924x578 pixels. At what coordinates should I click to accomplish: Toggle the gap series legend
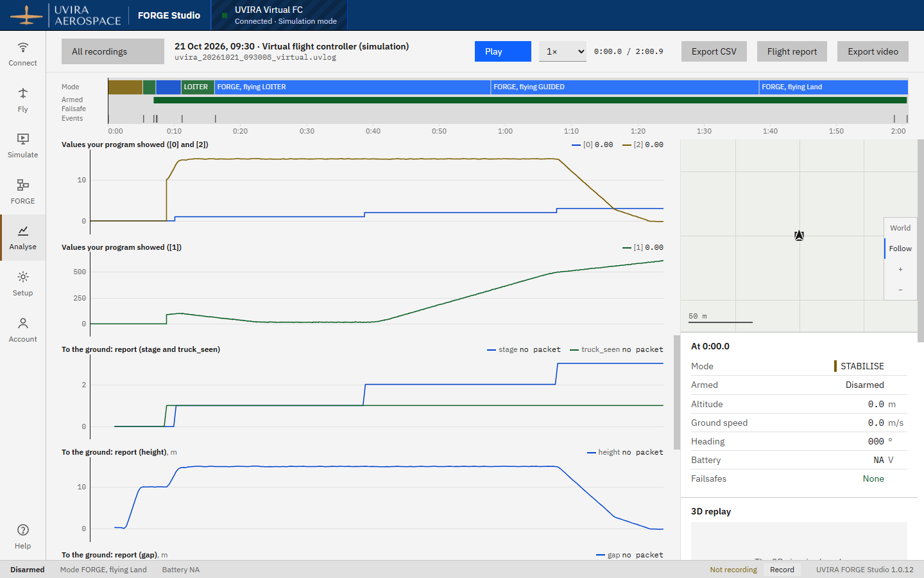(629, 555)
